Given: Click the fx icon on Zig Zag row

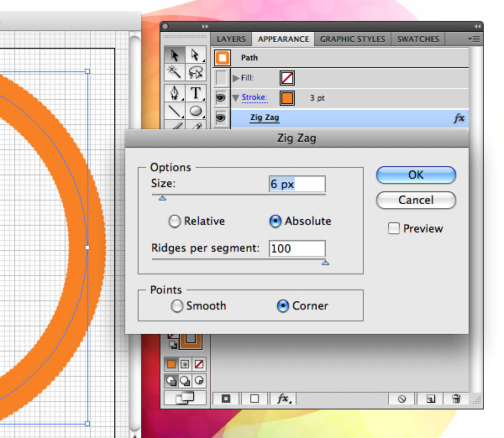Looking at the screenshot, I should (x=459, y=118).
